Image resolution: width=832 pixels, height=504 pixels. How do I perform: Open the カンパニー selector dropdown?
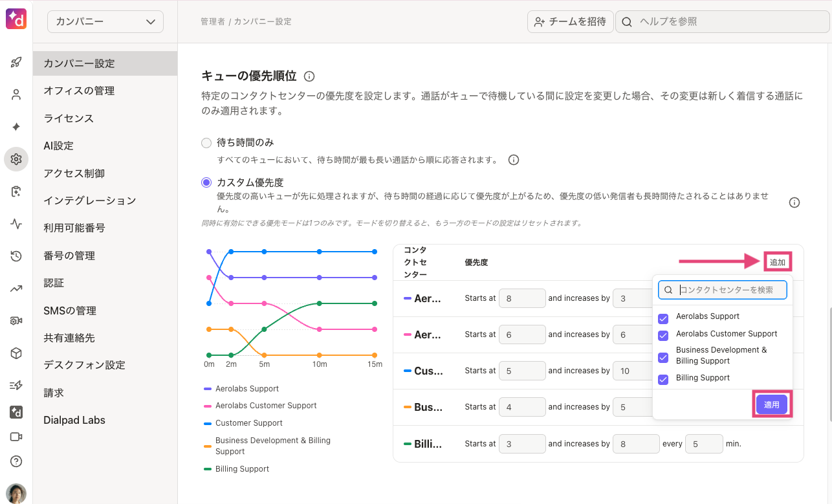point(105,21)
